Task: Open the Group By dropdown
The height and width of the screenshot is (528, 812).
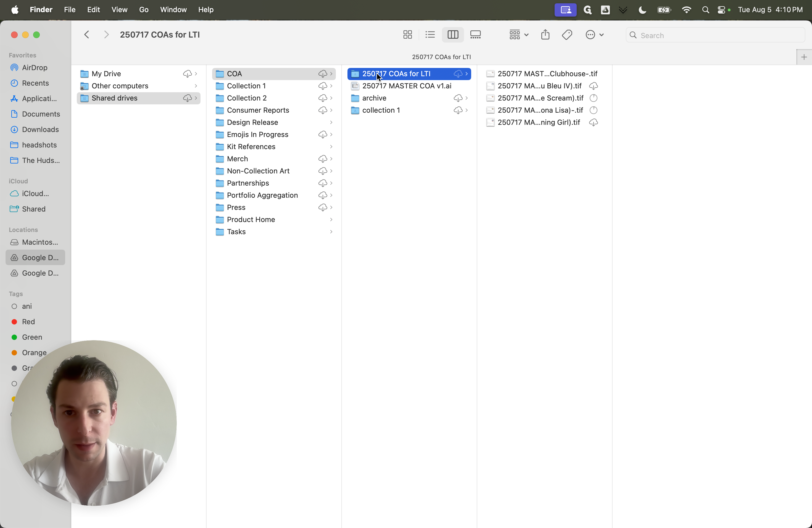Action: [519, 35]
